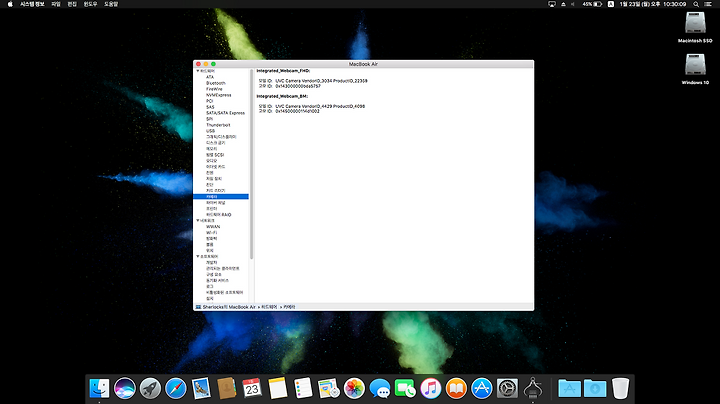Select SAS in the hardware list
This screenshot has height=404, width=720.
pos(210,107)
